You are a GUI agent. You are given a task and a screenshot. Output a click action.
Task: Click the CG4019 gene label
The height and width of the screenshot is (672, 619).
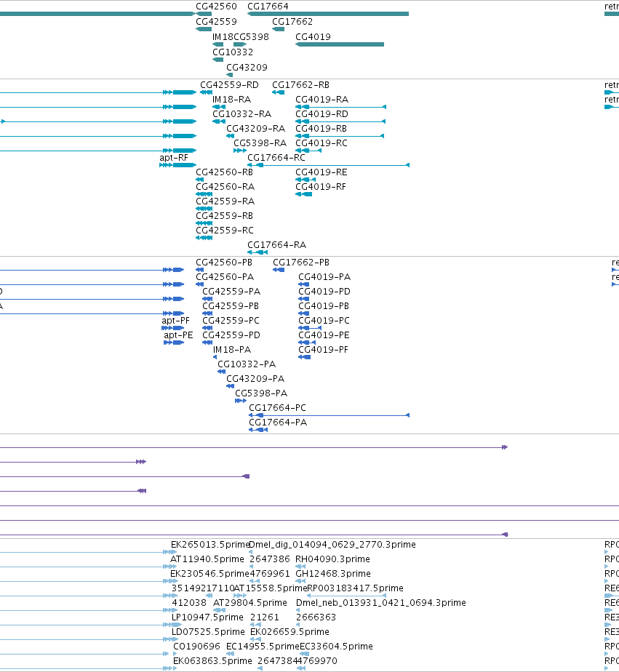[313, 37]
